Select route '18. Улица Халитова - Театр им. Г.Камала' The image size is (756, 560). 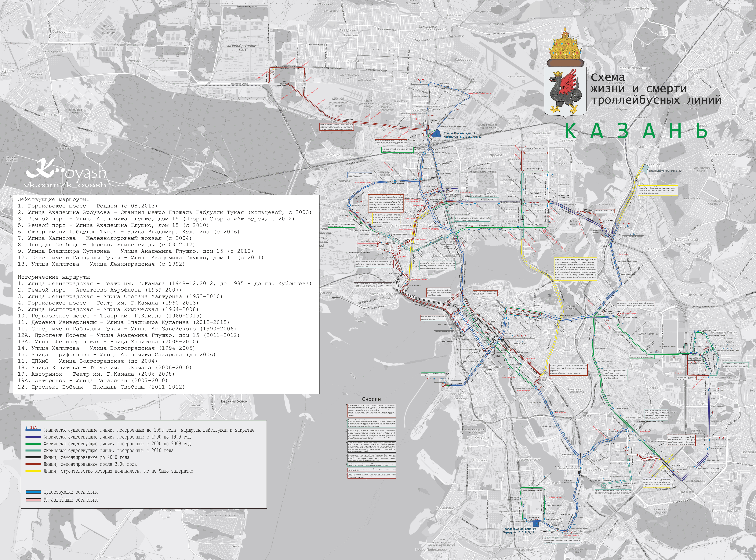(105, 367)
